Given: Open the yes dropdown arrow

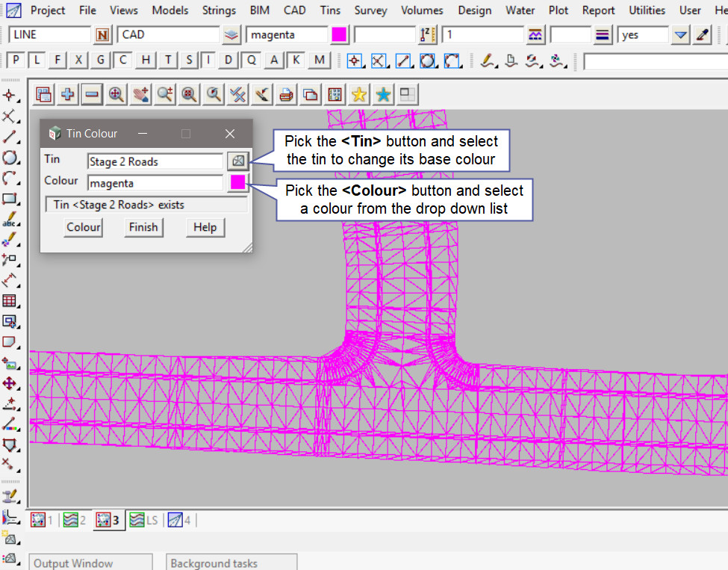Looking at the screenshot, I should coord(679,35).
